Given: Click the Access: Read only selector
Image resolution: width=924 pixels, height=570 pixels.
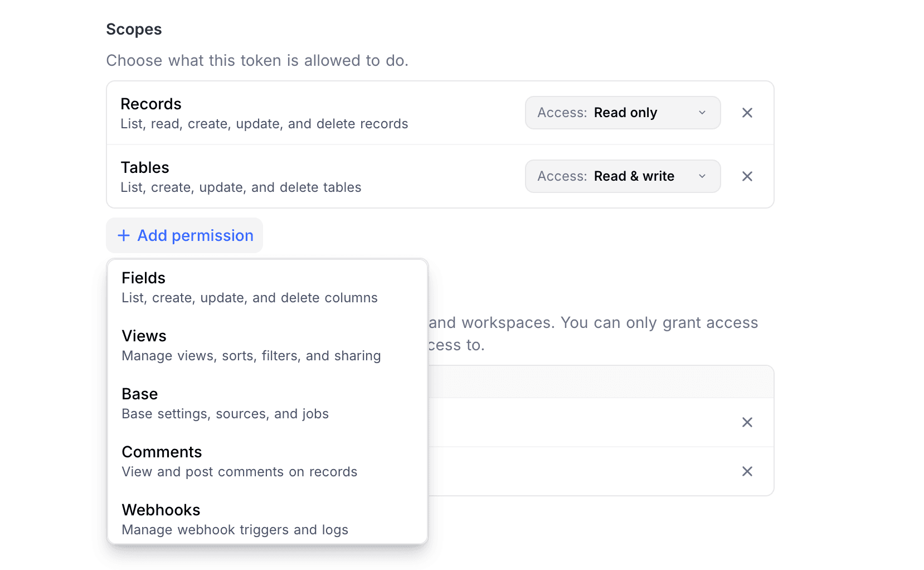Looking at the screenshot, I should point(623,113).
